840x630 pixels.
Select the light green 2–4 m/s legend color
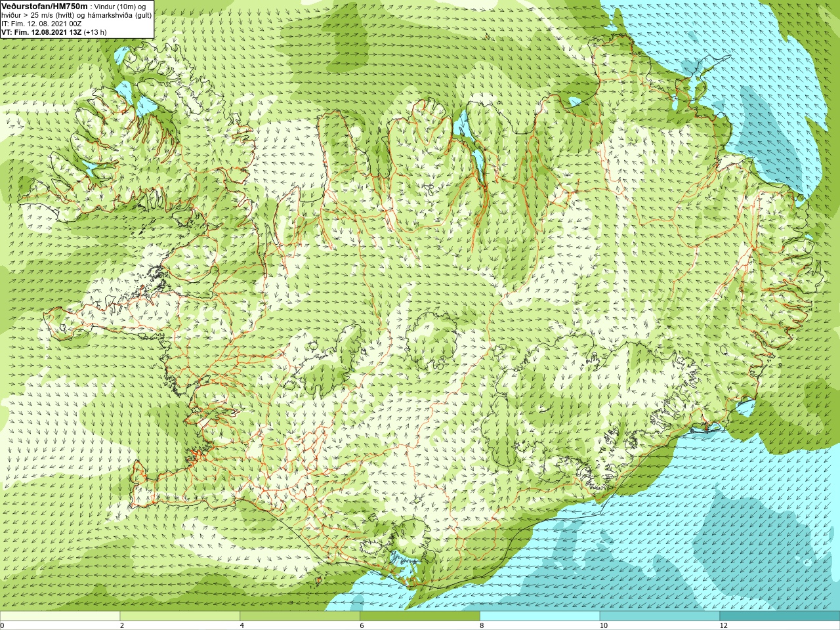180,616
